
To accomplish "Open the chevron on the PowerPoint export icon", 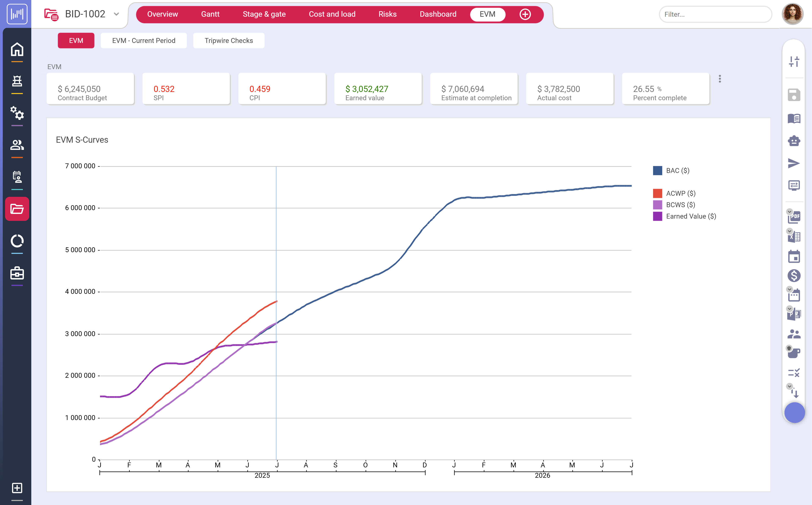I will point(790,309).
